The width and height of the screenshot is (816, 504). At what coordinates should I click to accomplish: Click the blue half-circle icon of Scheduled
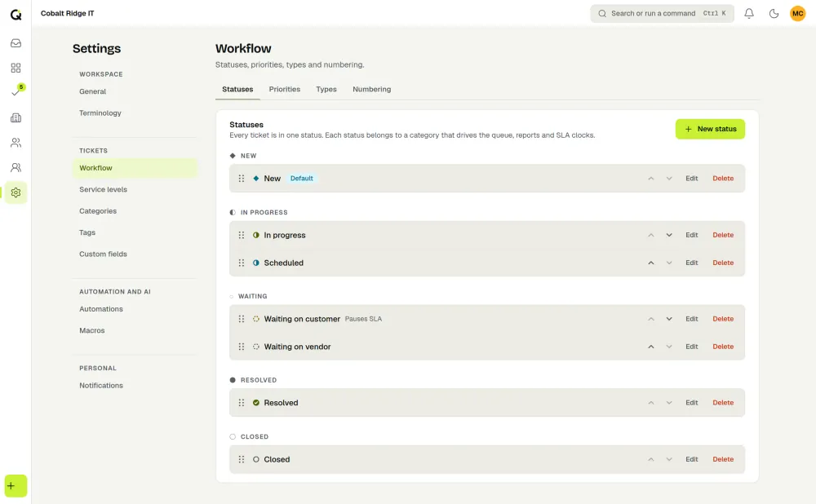point(256,263)
